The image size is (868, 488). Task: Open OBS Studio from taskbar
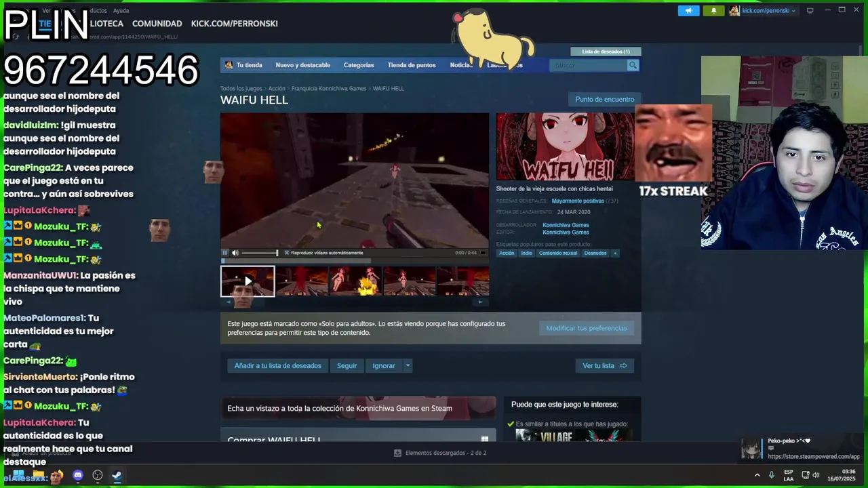point(98,476)
